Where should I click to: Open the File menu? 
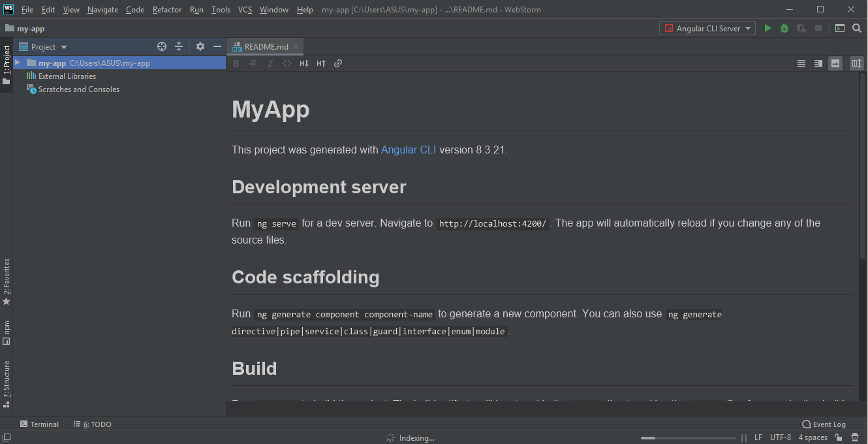pos(27,10)
